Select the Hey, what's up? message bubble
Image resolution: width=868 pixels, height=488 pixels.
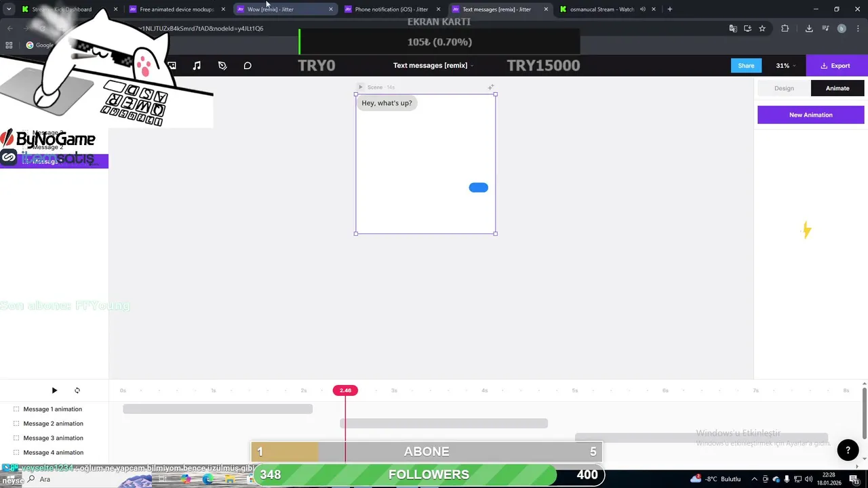pyautogui.click(x=387, y=103)
